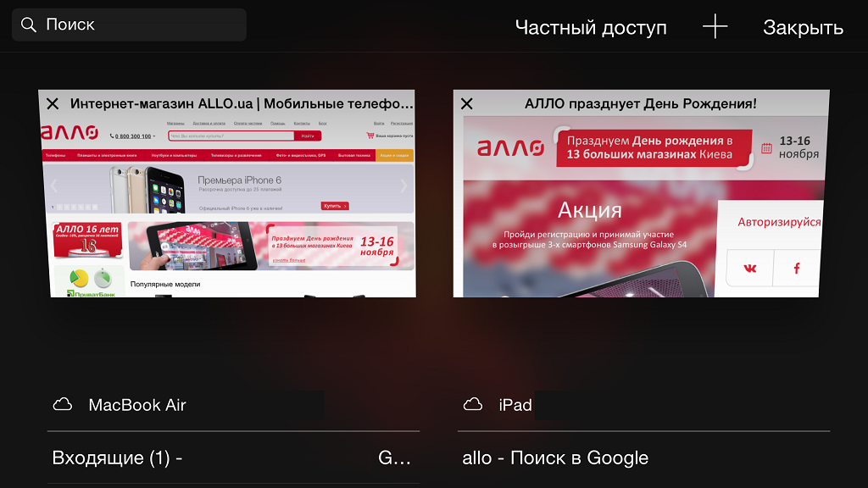Click the magnifier icon in search field
Viewport: 868px width, 488px height.
click(x=28, y=25)
